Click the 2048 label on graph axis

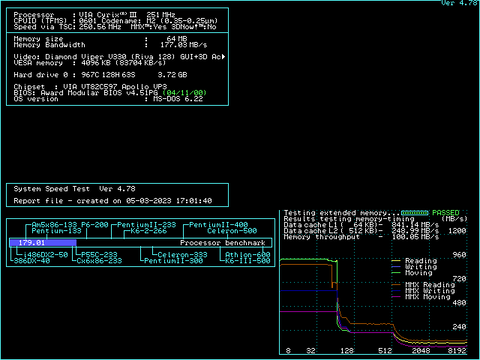(421, 351)
